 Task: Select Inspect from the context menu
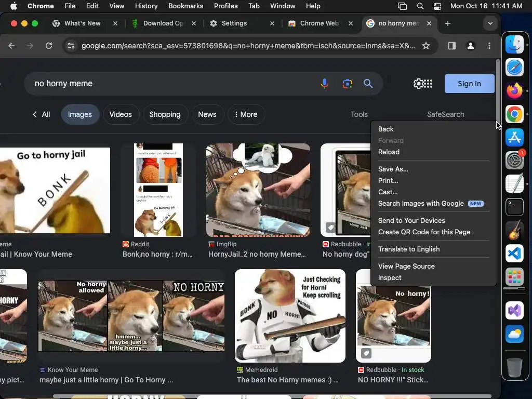click(x=434, y=278)
